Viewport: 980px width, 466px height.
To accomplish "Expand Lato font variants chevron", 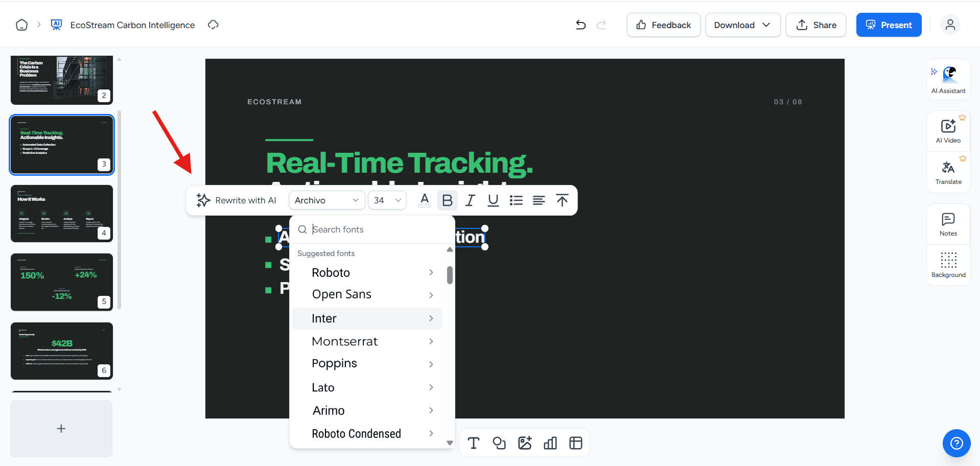I will coord(431,387).
